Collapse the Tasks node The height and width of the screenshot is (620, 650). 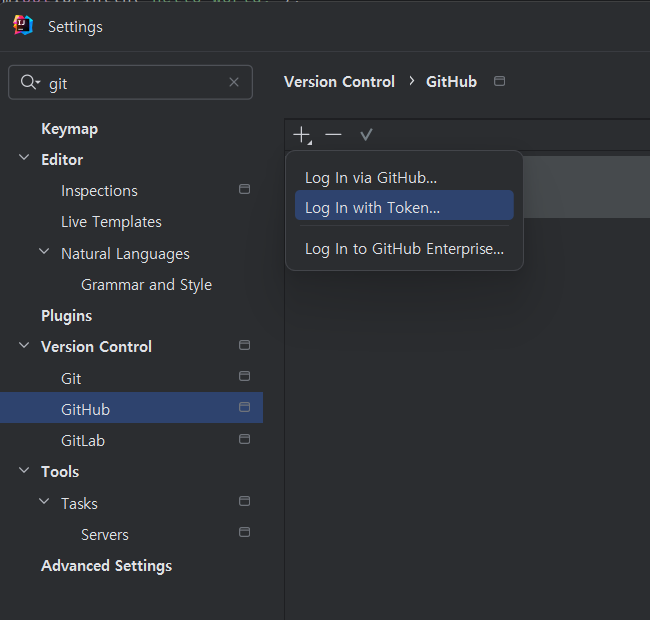coord(44,501)
